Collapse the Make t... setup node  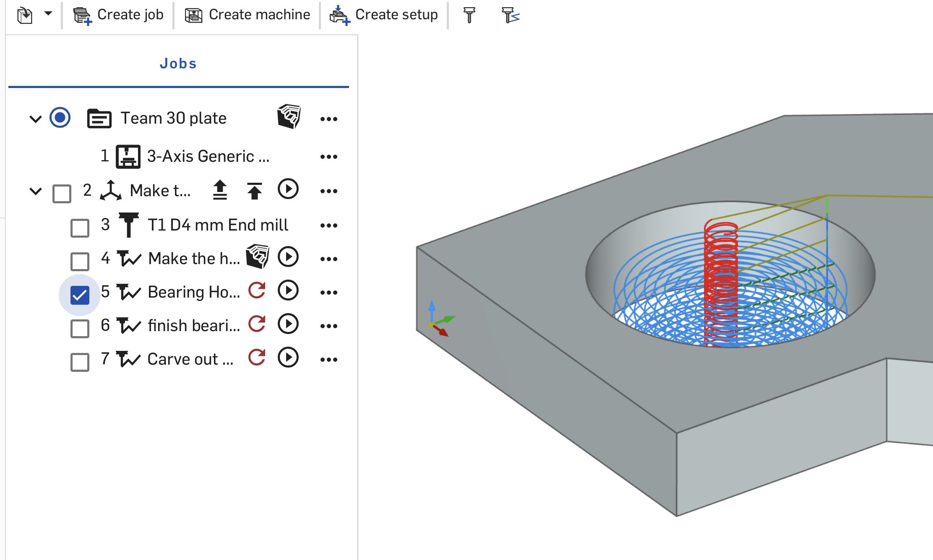(36, 192)
